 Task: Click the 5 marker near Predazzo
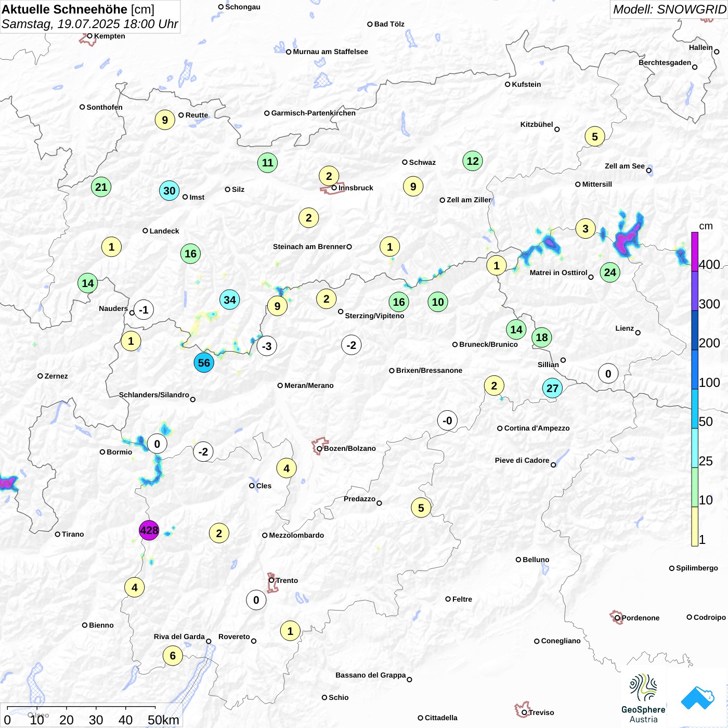coord(421,508)
